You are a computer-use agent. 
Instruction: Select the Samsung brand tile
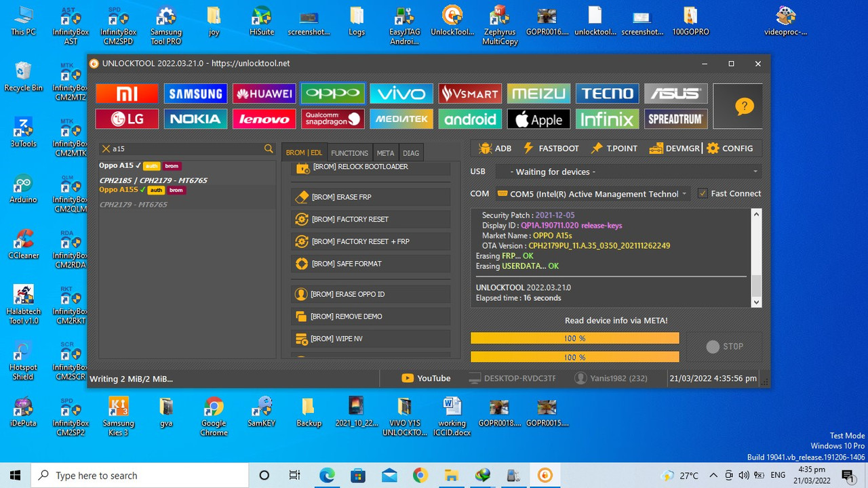coord(195,94)
